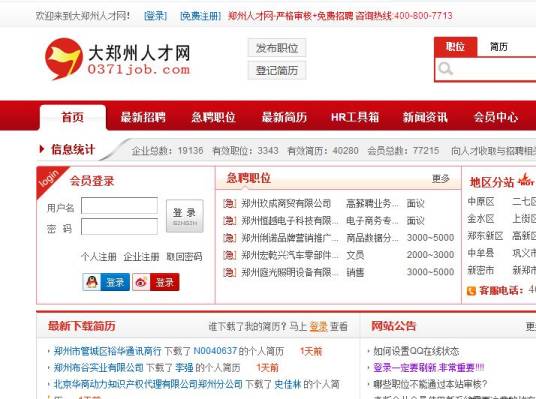Select the 中牟县 district link
The width and height of the screenshot is (536, 399).
coord(481,253)
